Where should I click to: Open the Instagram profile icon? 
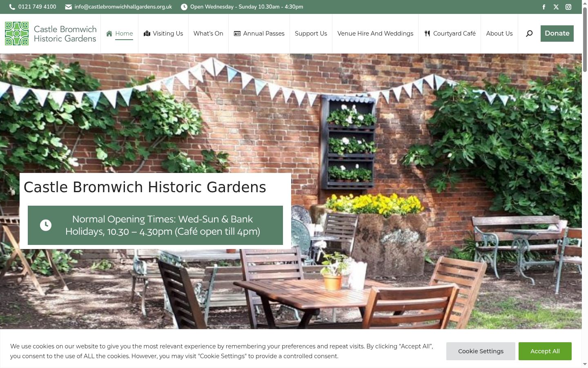pos(568,7)
